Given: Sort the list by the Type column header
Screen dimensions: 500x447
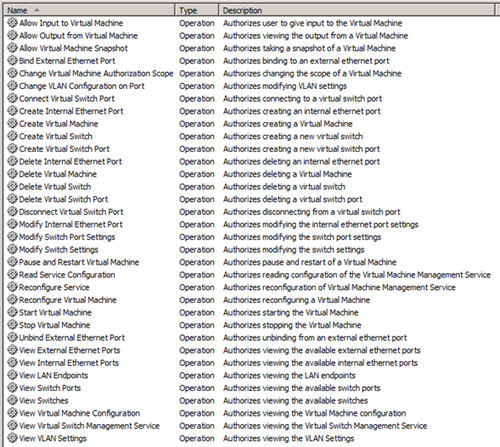Looking at the screenshot, I should [x=197, y=10].
